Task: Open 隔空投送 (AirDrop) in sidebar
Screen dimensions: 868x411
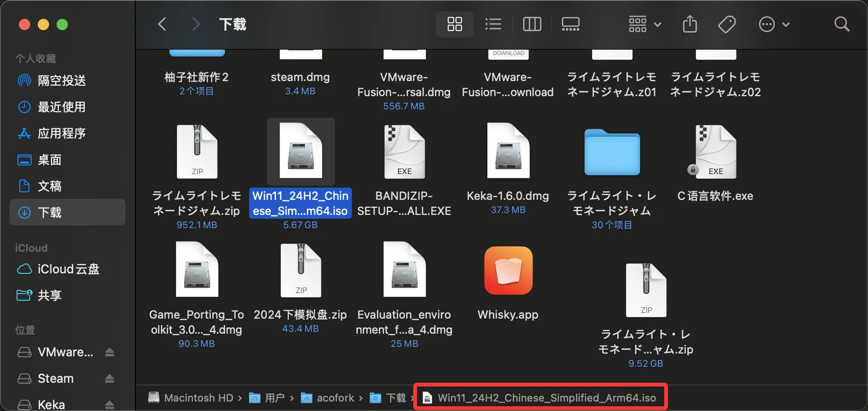Action: [61, 81]
